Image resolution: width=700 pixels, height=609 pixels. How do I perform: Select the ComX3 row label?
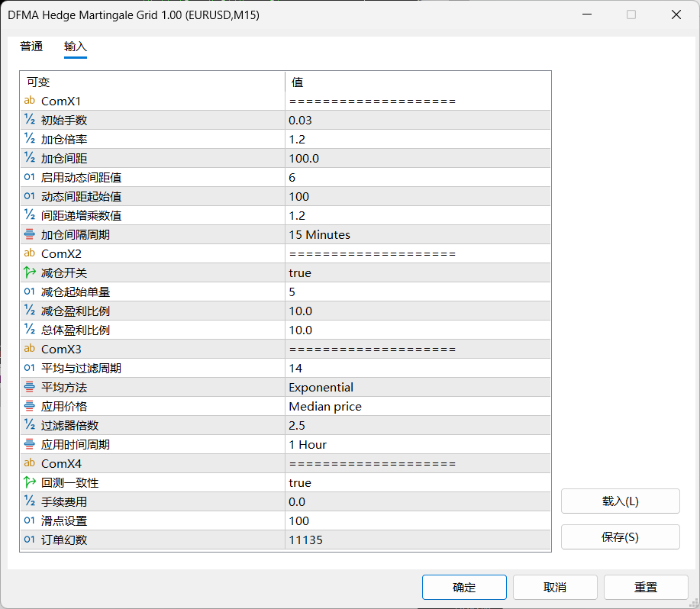pos(61,349)
